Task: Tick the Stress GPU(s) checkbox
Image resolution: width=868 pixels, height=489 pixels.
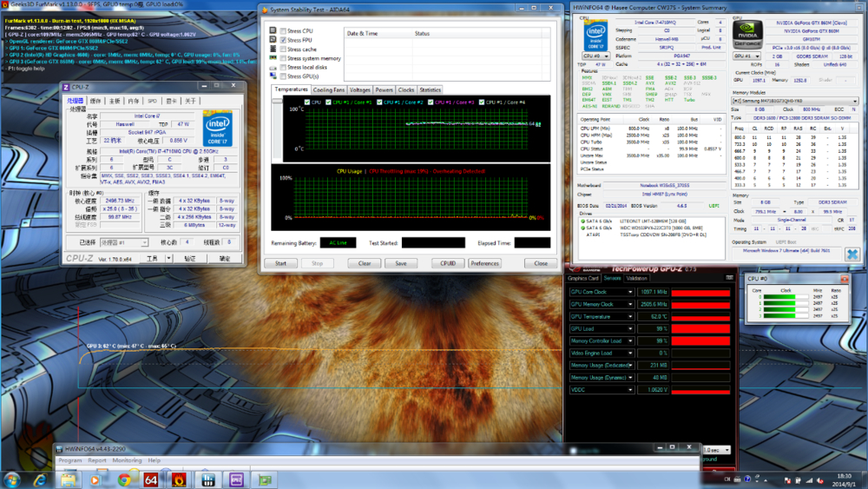Action: click(283, 76)
